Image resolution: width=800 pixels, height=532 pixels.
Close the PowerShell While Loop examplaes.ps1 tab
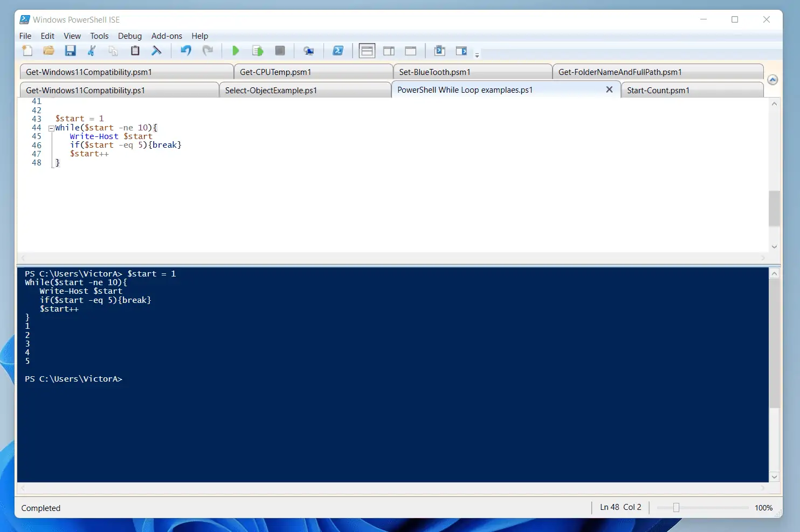coord(609,89)
